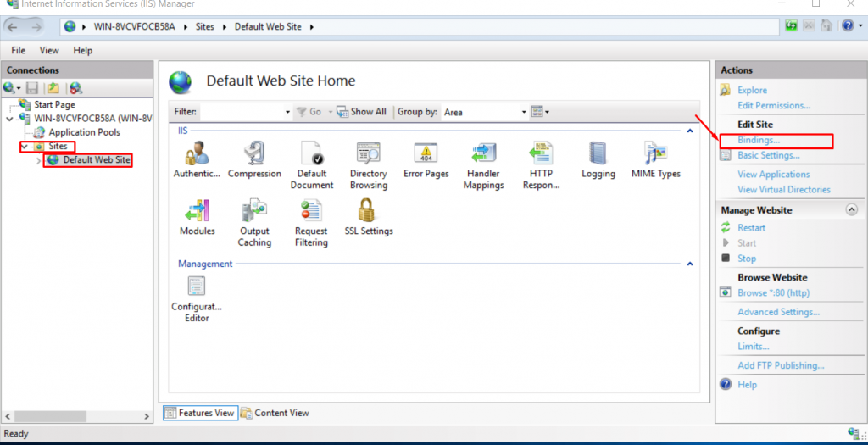The width and height of the screenshot is (868, 445).
Task: Click Show All in filter bar
Action: [x=361, y=112]
